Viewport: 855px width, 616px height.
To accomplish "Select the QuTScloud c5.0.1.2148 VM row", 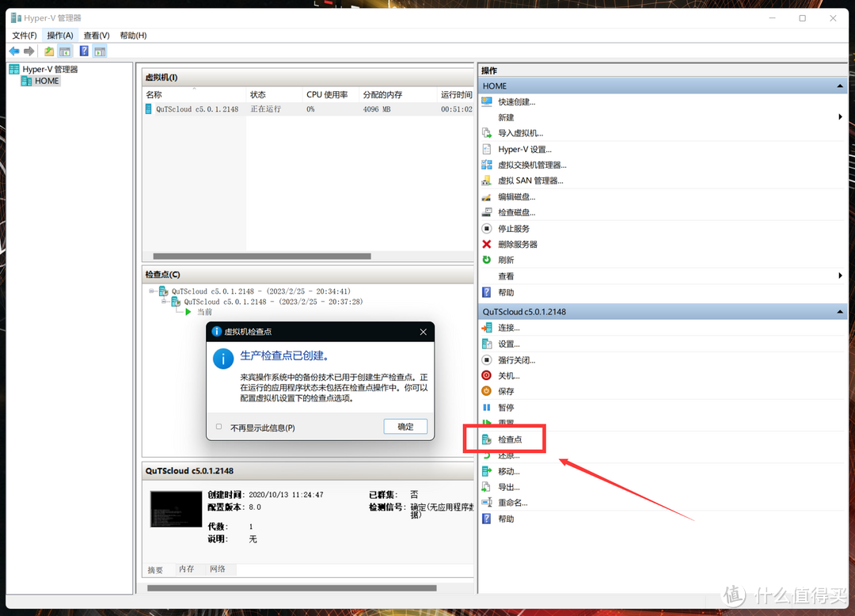I will (x=308, y=109).
